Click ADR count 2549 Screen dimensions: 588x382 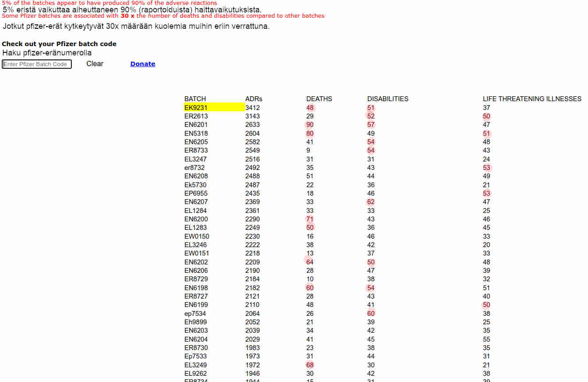coord(253,150)
